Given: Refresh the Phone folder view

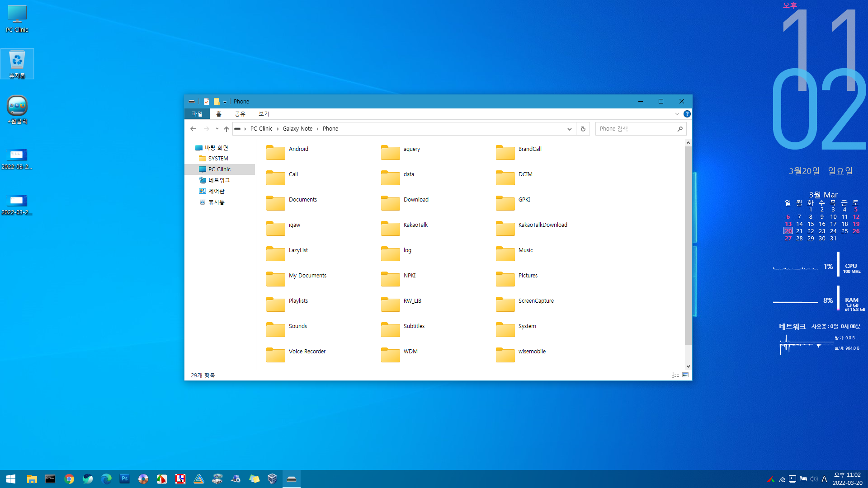Looking at the screenshot, I should 583,129.
